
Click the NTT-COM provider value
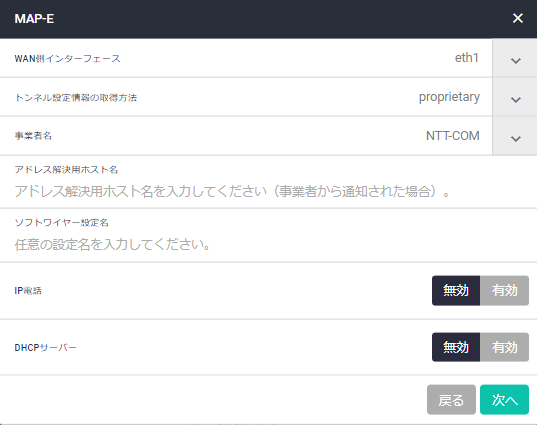coord(452,136)
